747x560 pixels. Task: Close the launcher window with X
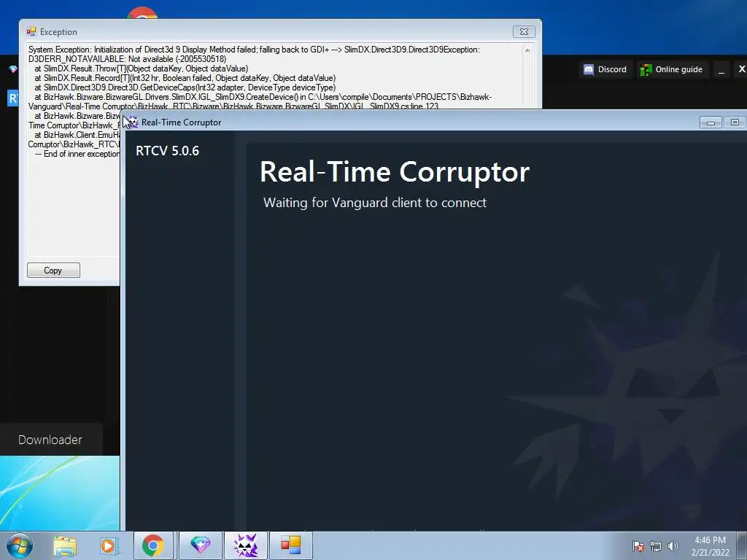pyautogui.click(x=742, y=69)
